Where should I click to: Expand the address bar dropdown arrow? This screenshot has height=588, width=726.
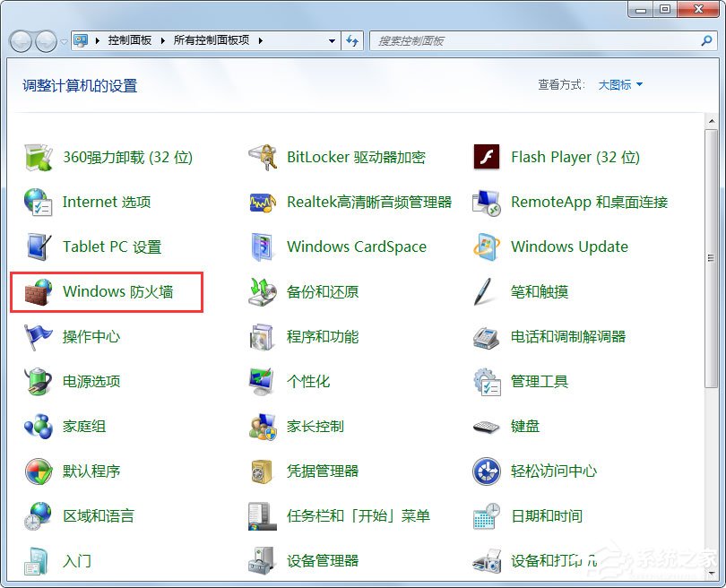coord(331,40)
